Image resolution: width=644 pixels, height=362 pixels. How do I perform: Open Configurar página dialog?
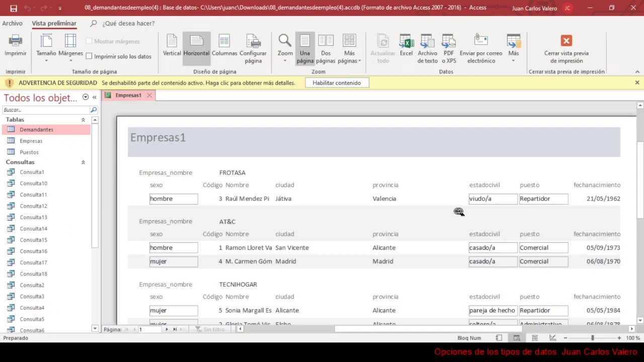pyautogui.click(x=253, y=49)
